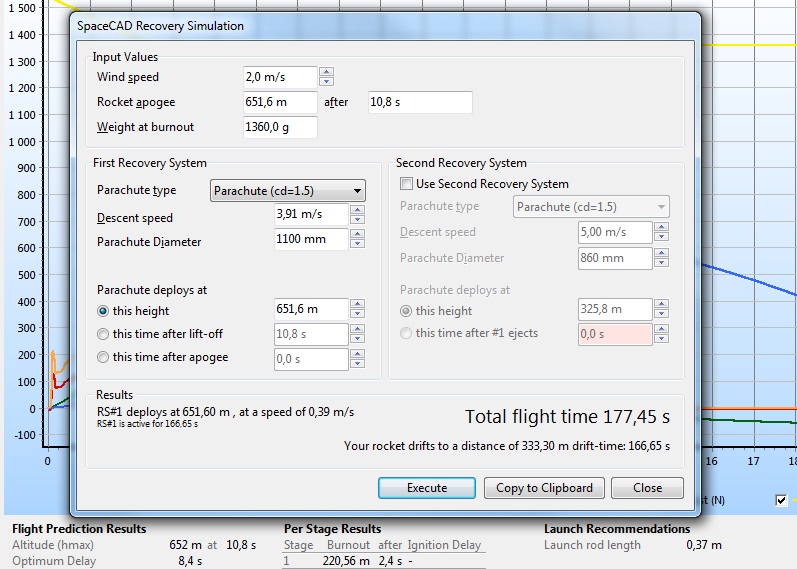
Task: Increase second Parachute Diameter up arrow
Action: 661,253
